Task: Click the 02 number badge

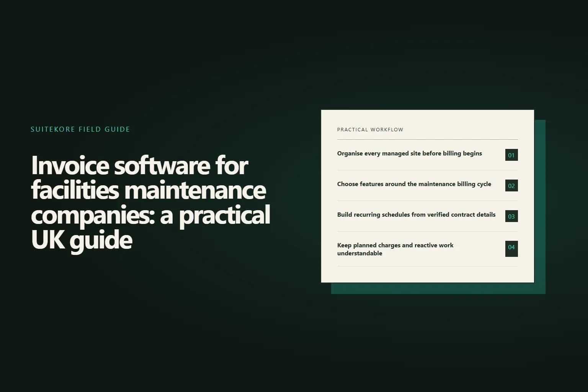Action: point(511,186)
